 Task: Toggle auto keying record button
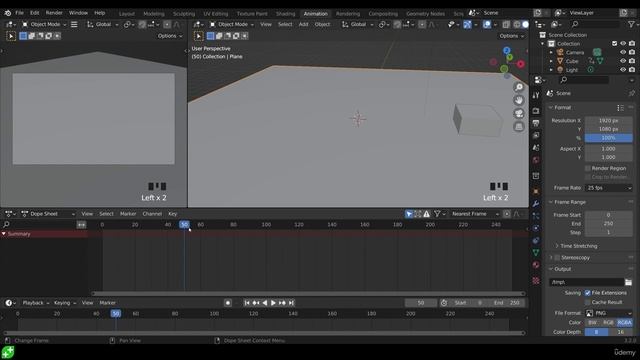coord(228,303)
